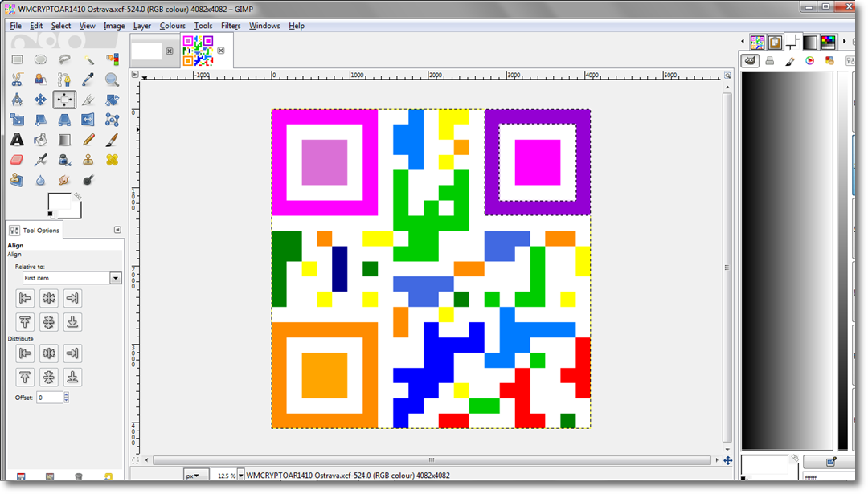Select the Ink tool
The width and height of the screenshot is (868, 494).
pyautogui.click(x=64, y=160)
